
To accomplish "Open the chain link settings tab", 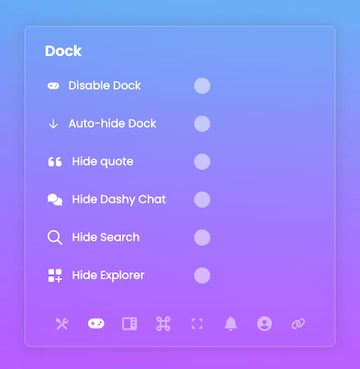I will coord(298,324).
